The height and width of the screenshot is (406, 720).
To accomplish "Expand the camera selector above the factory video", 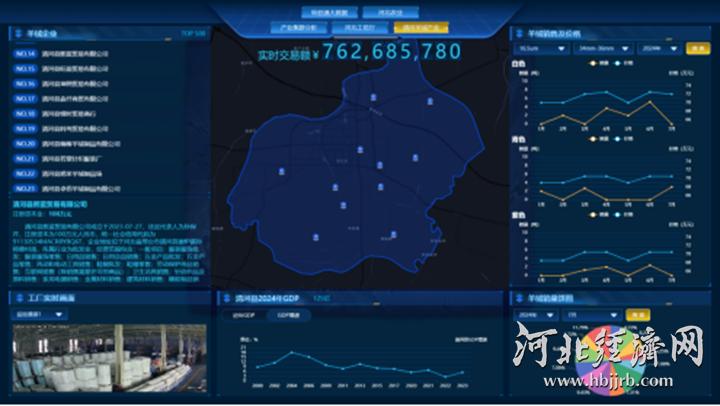I will (38, 314).
